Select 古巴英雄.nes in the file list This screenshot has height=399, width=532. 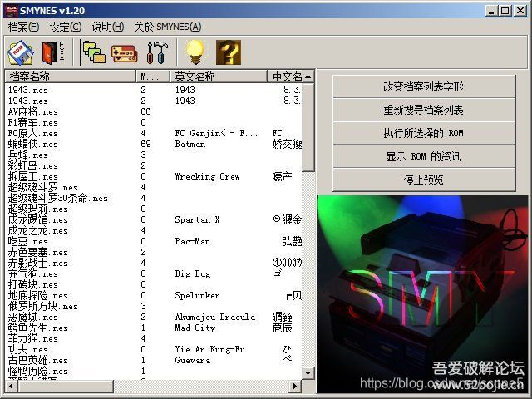38,361
